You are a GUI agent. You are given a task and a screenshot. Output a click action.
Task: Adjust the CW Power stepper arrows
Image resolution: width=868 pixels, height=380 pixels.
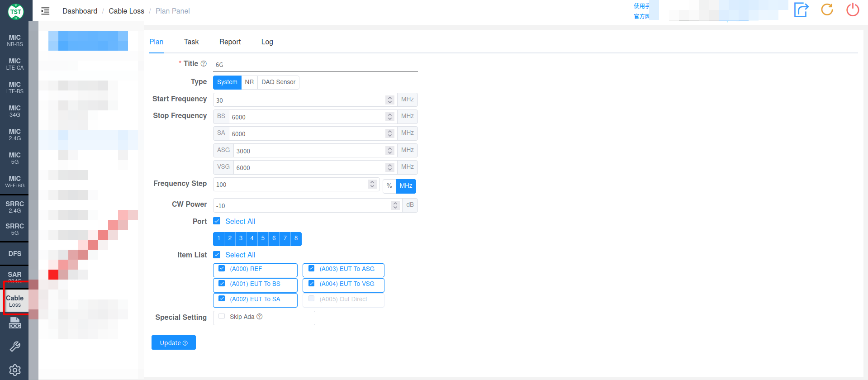coord(395,205)
